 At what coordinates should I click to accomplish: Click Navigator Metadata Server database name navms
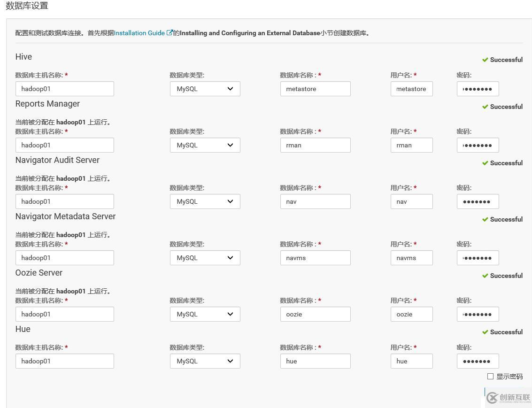316,258
